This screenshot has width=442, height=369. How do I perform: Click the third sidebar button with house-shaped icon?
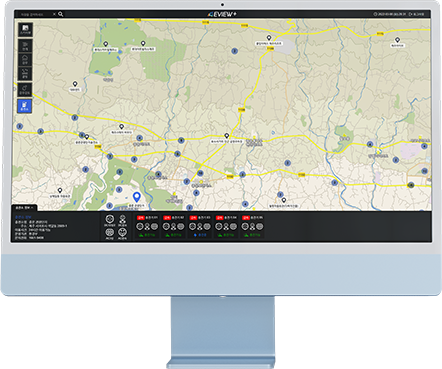click(x=25, y=60)
